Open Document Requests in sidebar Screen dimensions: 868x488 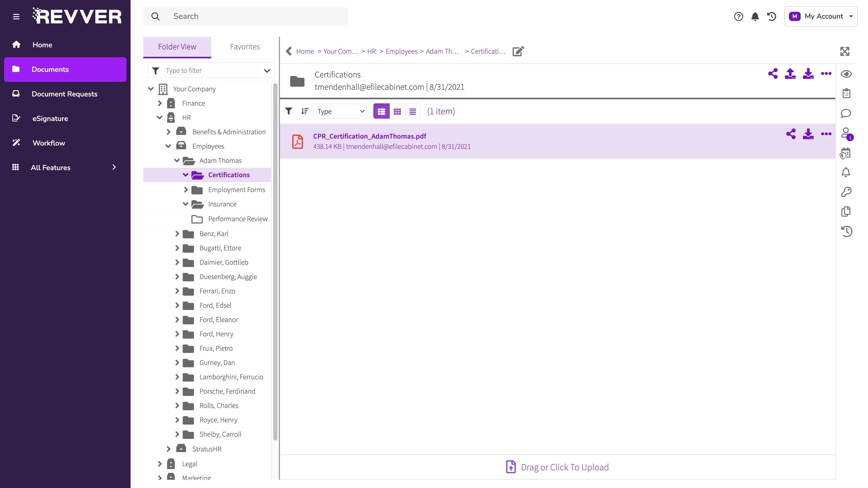(x=64, y=94)
